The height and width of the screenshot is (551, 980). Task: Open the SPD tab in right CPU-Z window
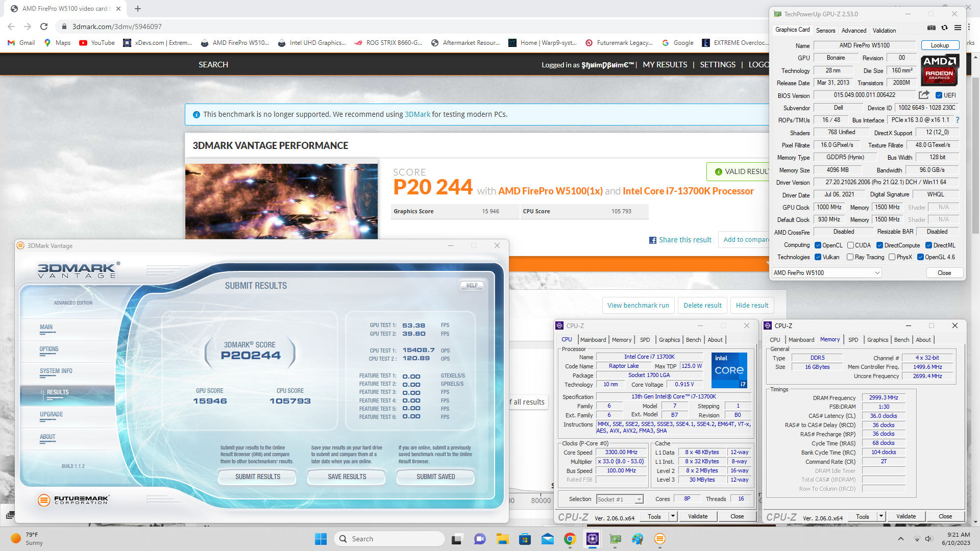pos(853,340)
